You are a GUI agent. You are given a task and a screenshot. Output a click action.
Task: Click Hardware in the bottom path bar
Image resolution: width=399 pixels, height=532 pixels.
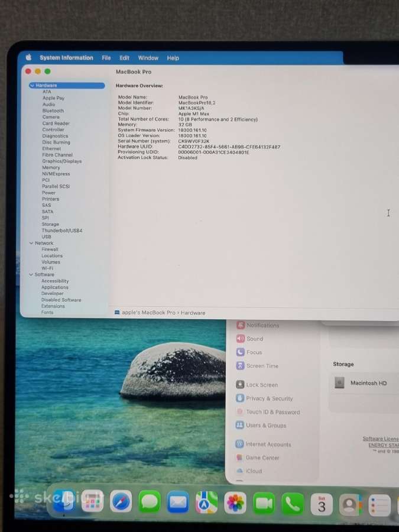193,313
